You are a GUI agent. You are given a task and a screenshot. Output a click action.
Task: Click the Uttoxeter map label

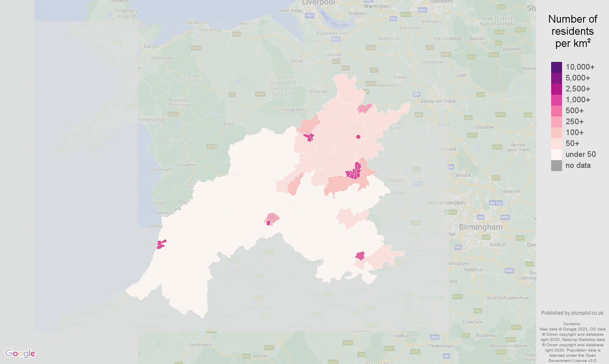[484, 127]
